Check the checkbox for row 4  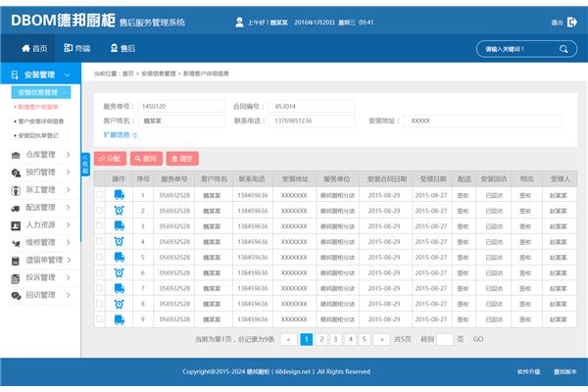(99, 241)
